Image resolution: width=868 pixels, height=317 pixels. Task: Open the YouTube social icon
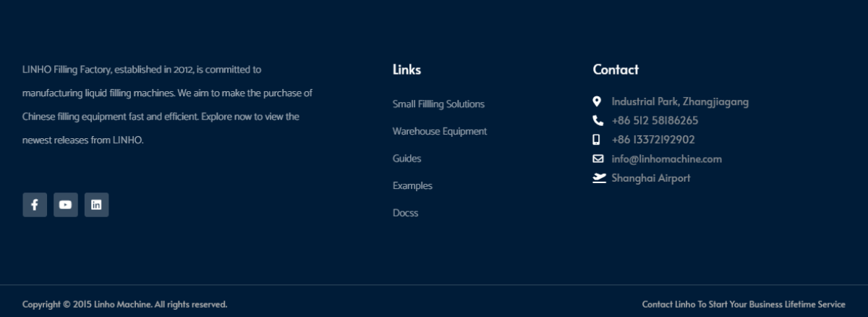pos(66,205)
